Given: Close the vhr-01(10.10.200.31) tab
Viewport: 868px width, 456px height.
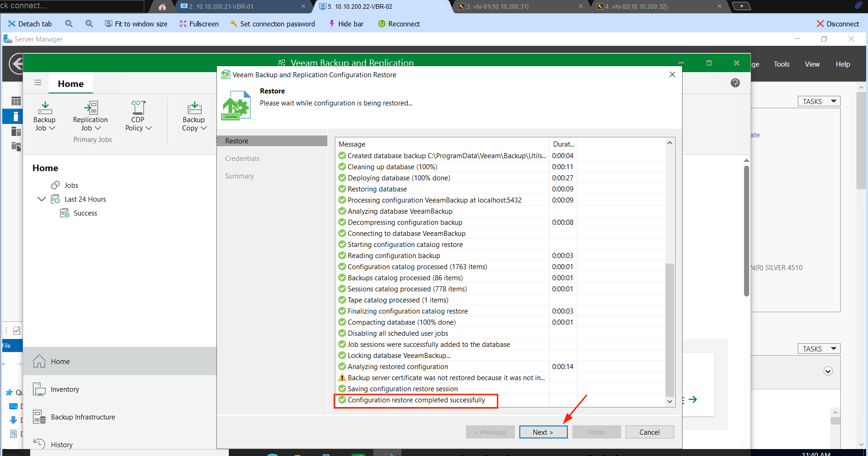Looking at the screenshot, I should pos(581,6).
